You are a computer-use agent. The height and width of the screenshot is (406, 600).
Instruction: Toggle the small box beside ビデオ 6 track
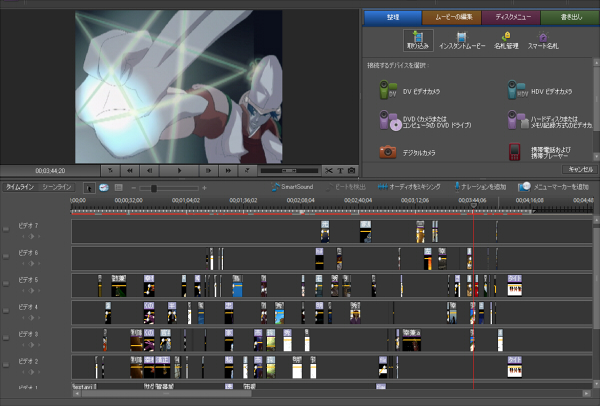[x=6, y=256]
